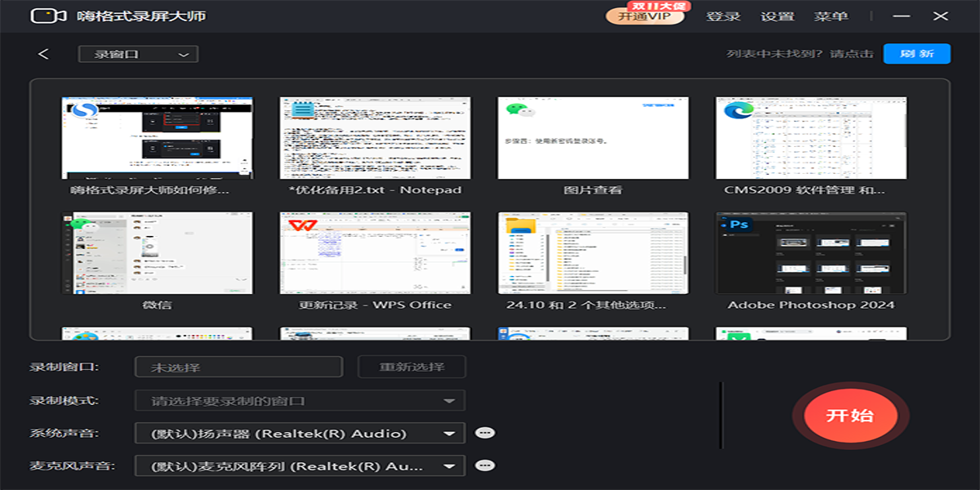Click the 开通VIP button
This screenshot has height=490, width=980.
pyautogui.click(x=644, y=16)
